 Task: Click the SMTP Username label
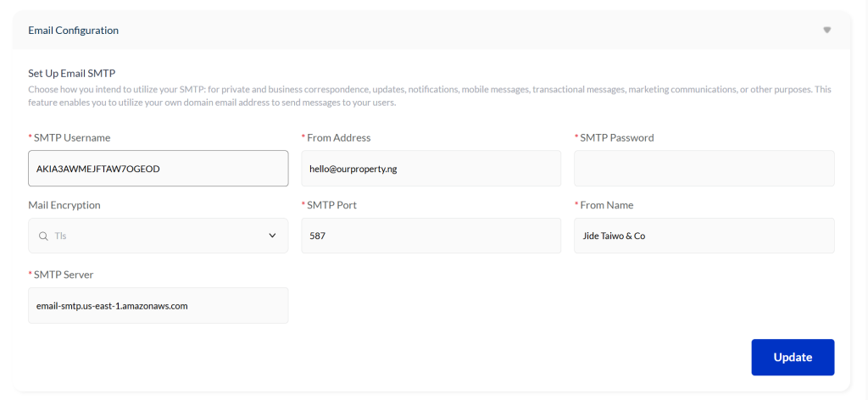pos(72,137)
